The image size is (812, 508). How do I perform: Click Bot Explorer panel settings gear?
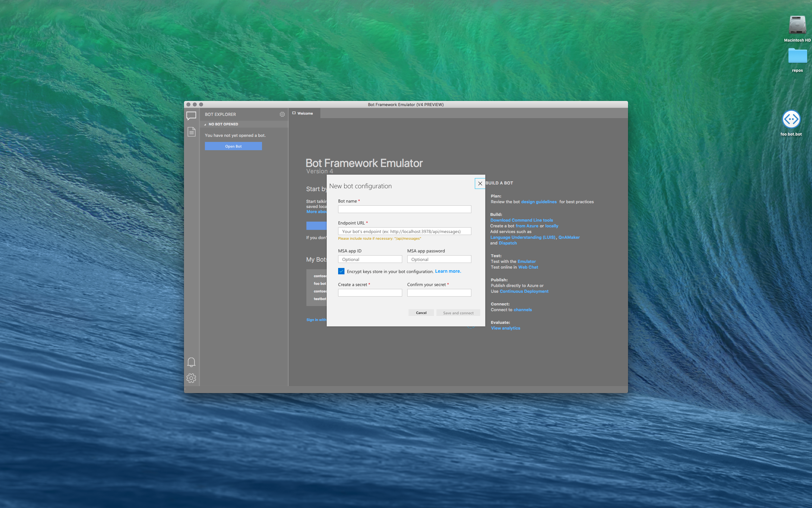click(282, 114)
